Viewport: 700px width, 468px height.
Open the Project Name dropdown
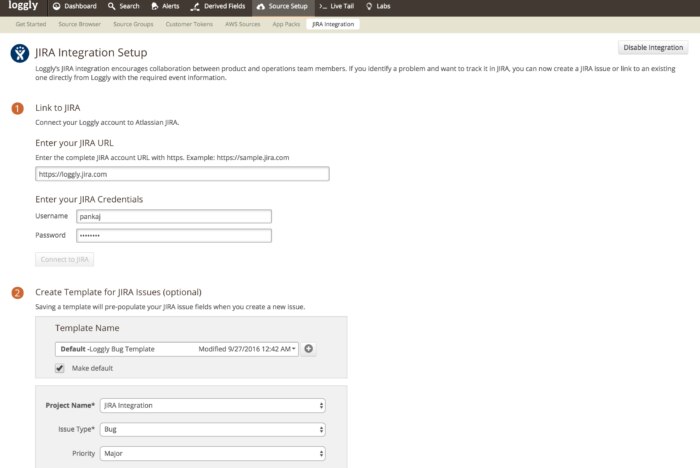point(212,405)
